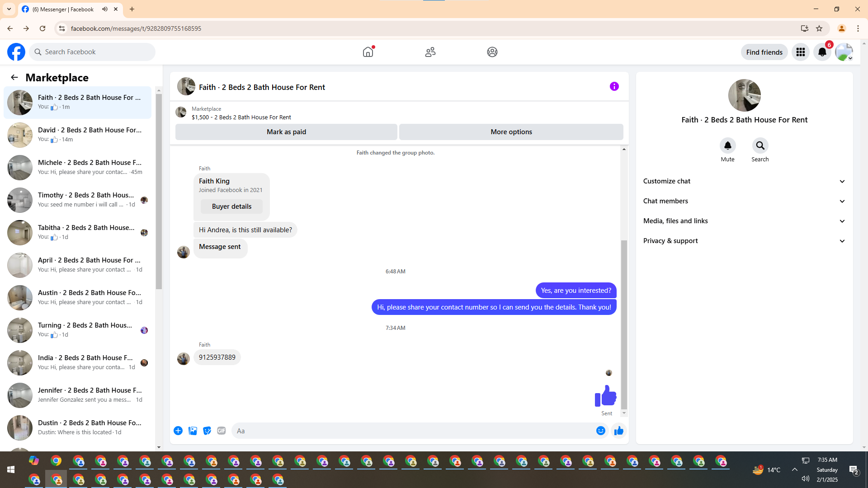The height and width of the screenshot is (488, 868).
Task: Click the Buyer details button
Action: pos(231,206)
